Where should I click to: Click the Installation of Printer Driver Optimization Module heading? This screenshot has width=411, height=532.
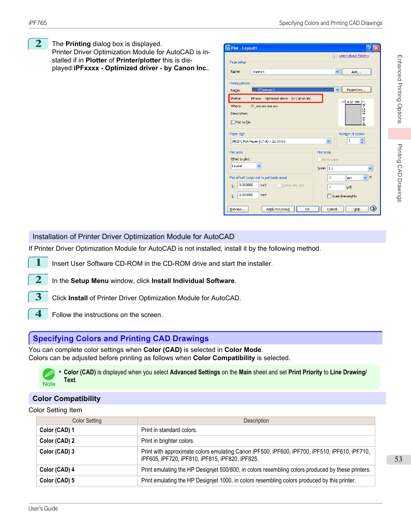(x=134, y=236)
